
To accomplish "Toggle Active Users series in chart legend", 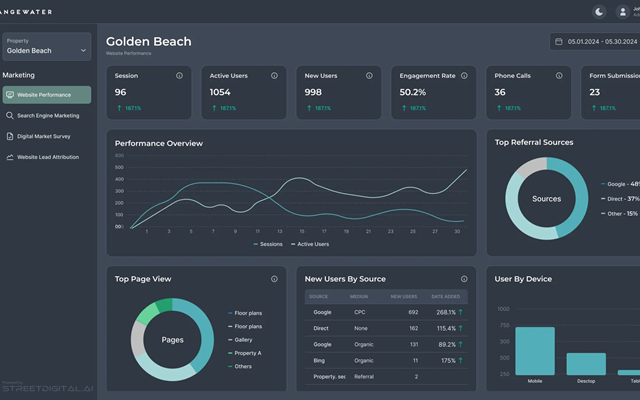I will (x=310, y=244).
